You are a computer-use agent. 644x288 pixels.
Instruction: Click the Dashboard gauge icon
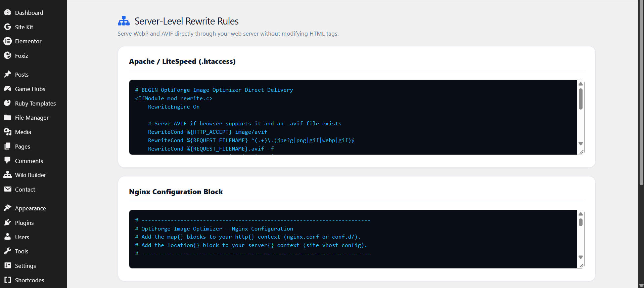click(x=7, y=12)
